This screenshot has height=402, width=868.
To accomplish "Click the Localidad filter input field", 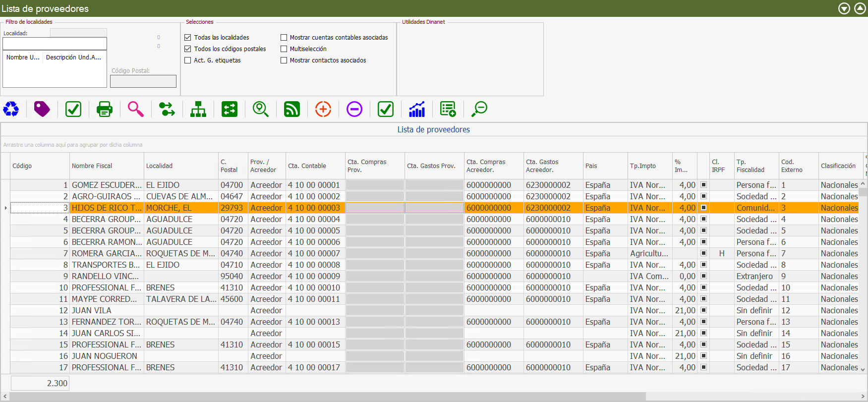I will pyautogui.click(x=55, y=44).
